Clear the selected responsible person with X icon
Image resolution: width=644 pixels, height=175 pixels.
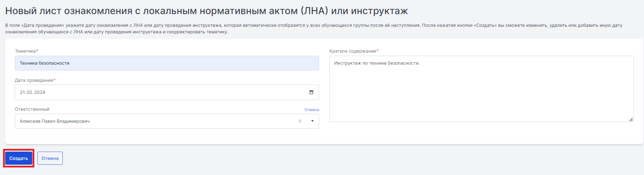pyautogui.click(x=300, y=121)
